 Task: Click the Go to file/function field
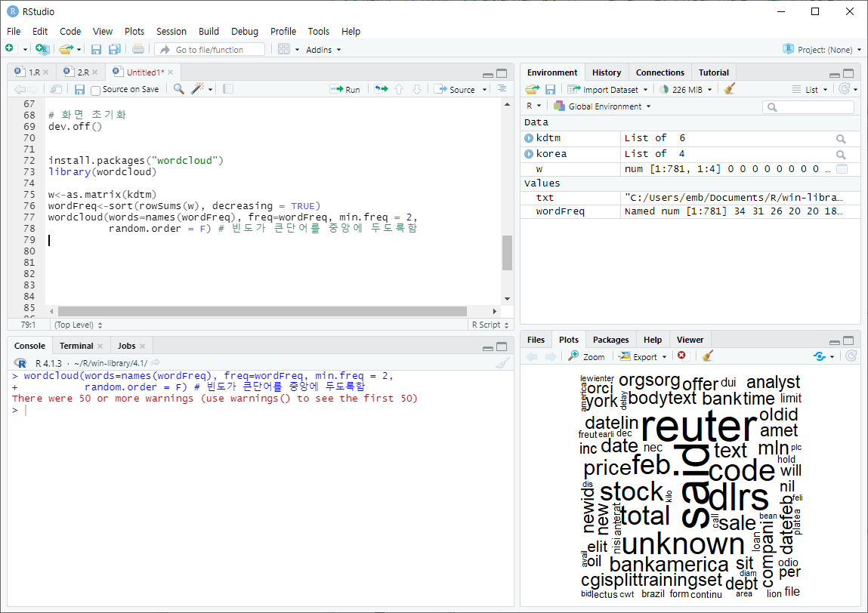tap(210, 49)
